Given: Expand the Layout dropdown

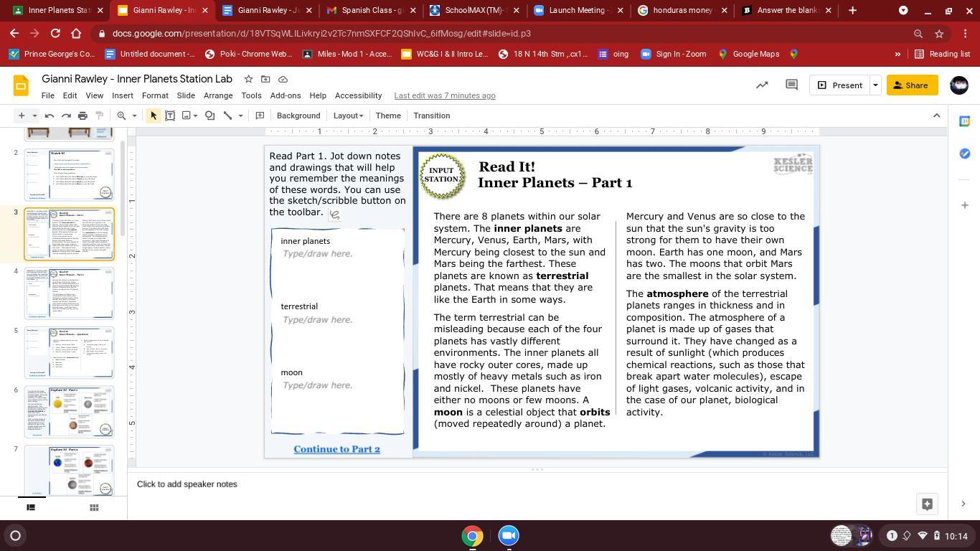Looking at the screenshot, I should coord(348,116).
